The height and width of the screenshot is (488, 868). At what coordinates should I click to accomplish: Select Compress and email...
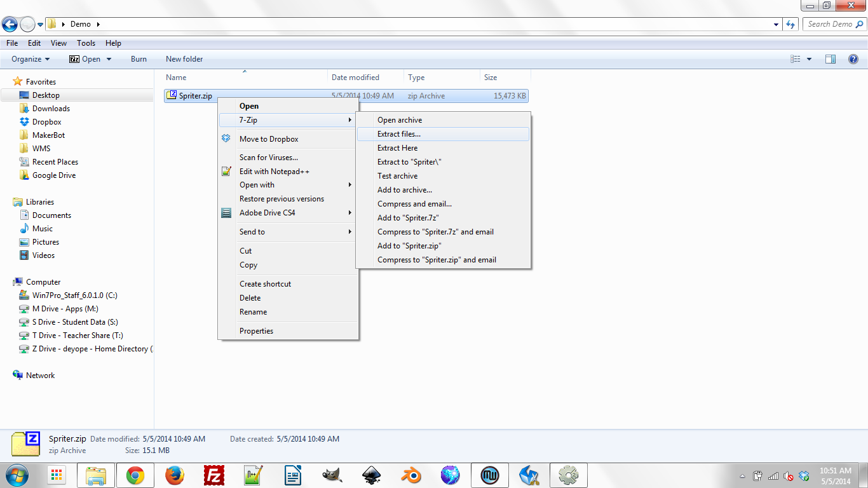pyautogui.click(x=443, y=204)
